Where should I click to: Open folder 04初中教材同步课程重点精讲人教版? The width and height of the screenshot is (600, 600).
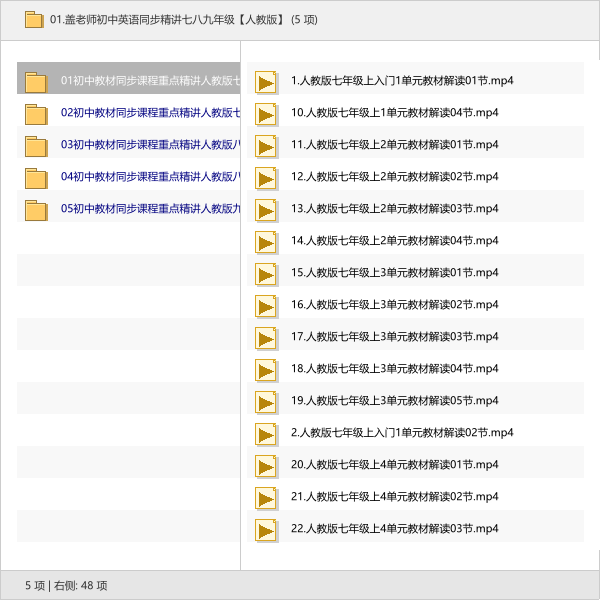click(x=150, y=176)
